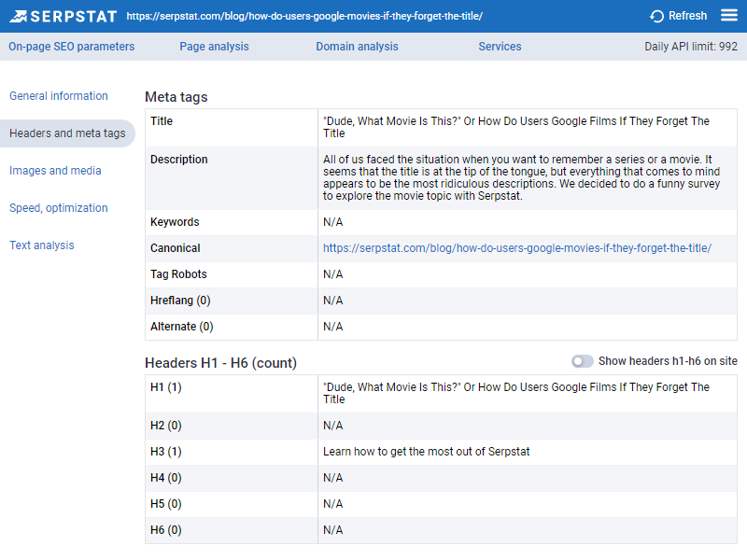The height and width of the screenshot is (560, 747).
Task: Click the H5 N/A value
Action: [333, 504]
